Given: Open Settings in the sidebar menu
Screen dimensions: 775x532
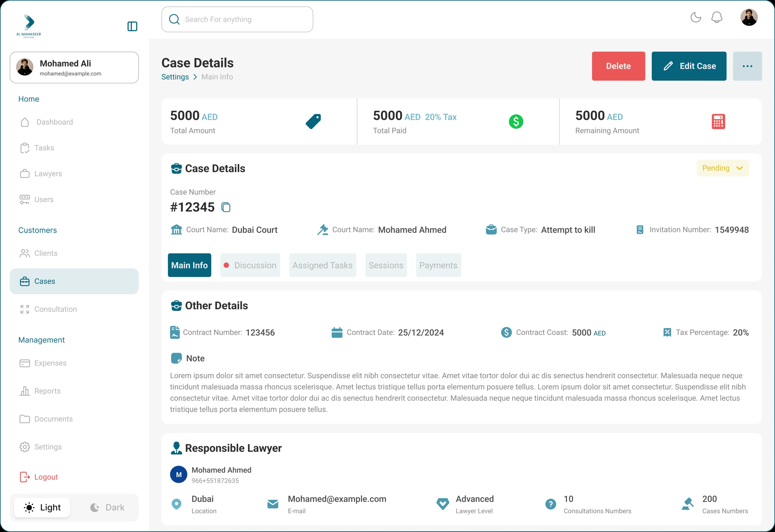Looking at the screenshot, I should 74,447.
